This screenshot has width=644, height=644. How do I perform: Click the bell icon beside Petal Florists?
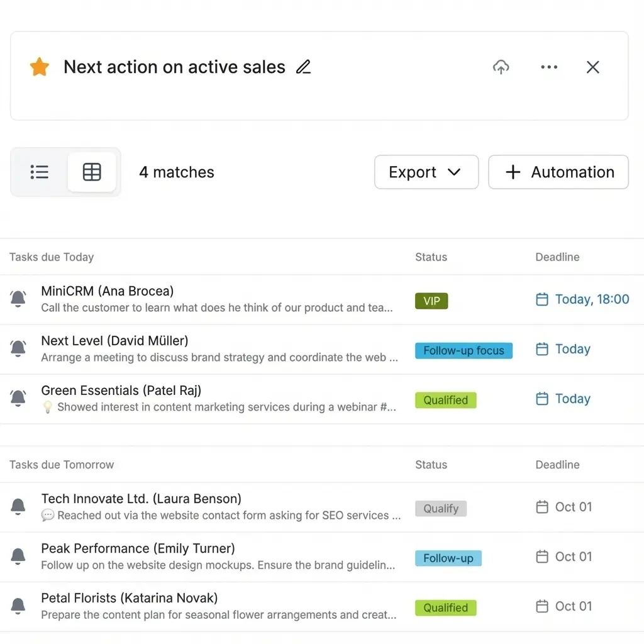pyautogui.click(x=18, y=606)
